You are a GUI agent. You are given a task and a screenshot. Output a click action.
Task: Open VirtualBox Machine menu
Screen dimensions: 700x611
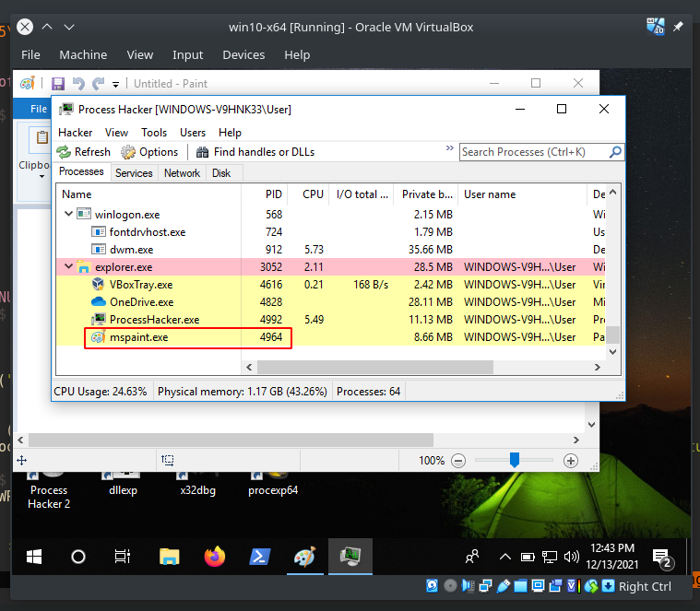(83, 55)
